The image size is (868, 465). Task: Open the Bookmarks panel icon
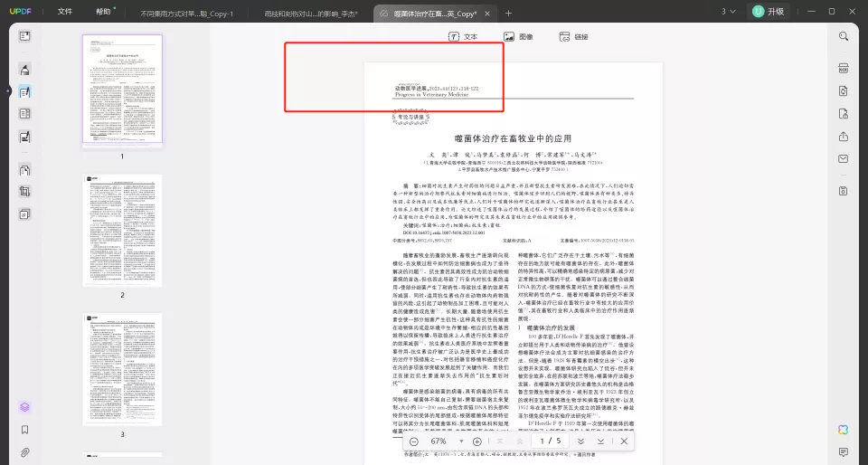tap(24, 430)
